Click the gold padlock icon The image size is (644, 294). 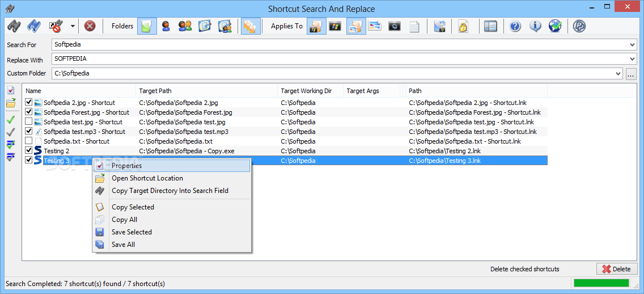pos(463,26)
